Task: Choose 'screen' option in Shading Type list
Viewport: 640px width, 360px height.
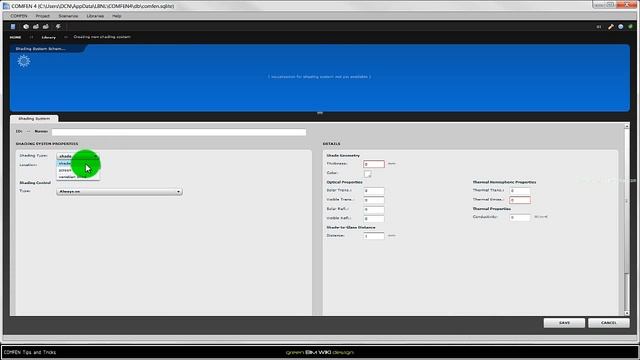Action: [78, 170]
